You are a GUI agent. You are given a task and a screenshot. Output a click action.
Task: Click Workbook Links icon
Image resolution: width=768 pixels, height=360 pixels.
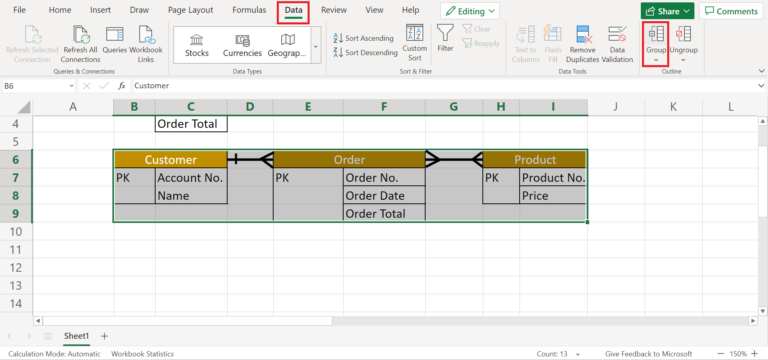coord(146,35)
